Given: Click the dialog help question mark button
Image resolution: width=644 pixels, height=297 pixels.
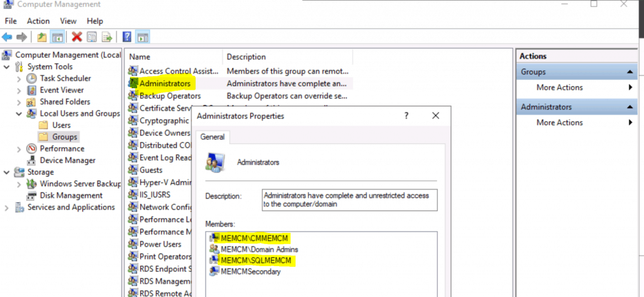Looking at the screenshot, I should (406, 116).
